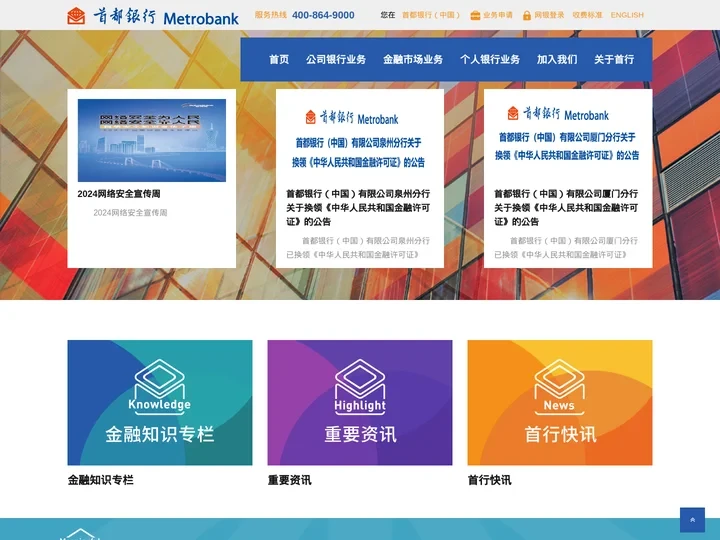Click the grey 泉州分行 summary text
The width and height of the screenshot is (720, 540).
tap(358, 248)
